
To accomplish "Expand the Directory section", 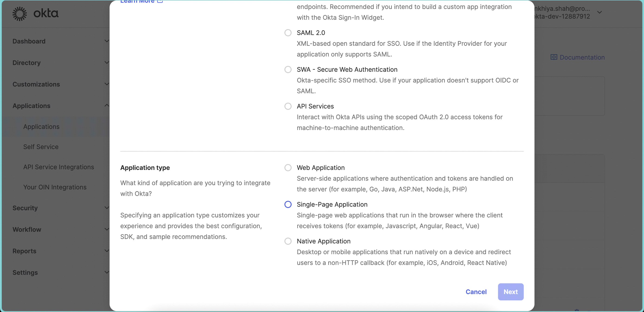I will pyautogui.click(x=26, y=62).
